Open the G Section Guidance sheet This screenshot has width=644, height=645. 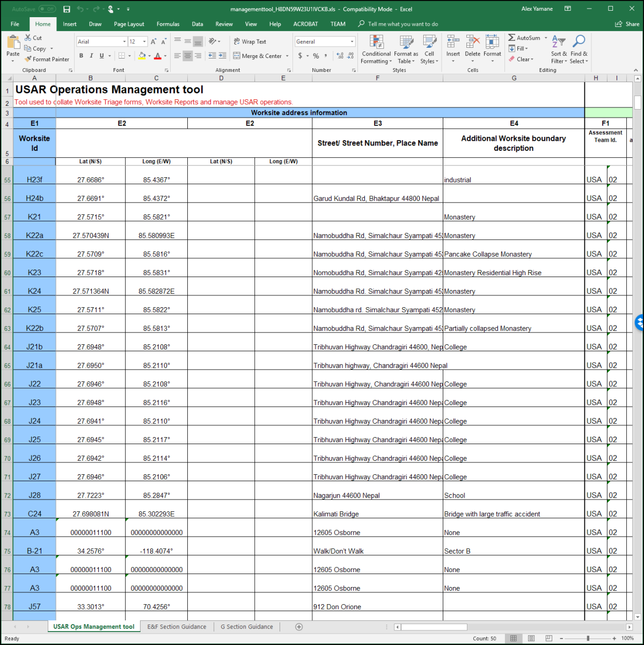247,626
